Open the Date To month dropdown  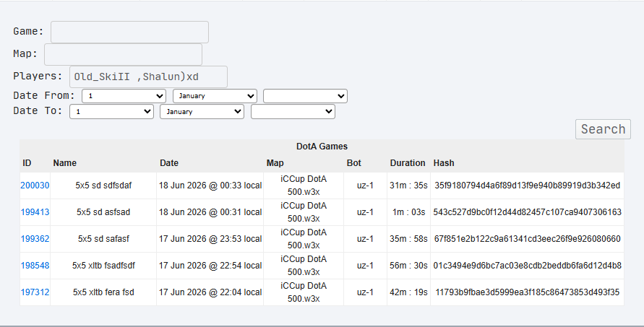click(202, 112)
